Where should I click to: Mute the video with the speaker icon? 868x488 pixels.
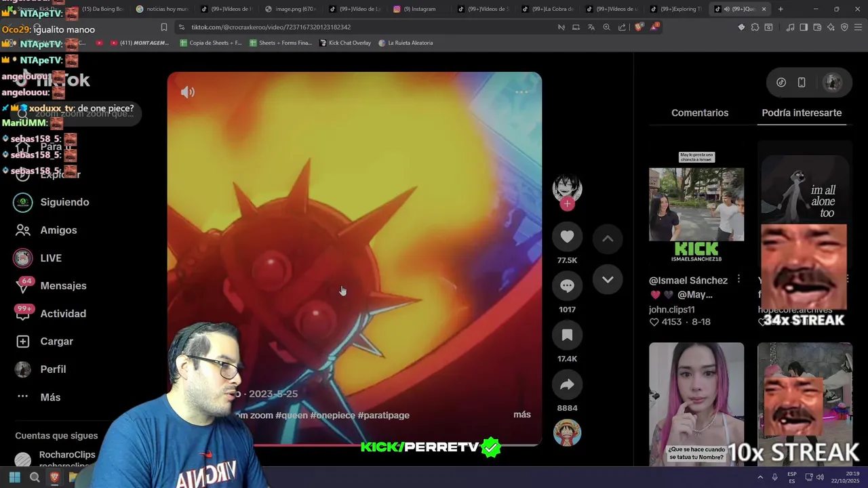(188, 92)
